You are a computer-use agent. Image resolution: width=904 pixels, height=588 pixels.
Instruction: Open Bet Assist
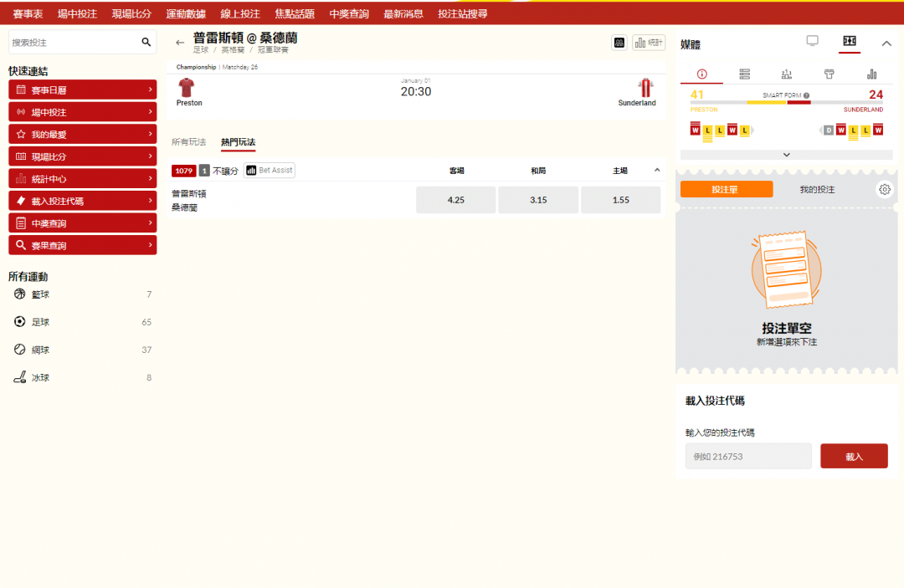(x=270, y=171)
